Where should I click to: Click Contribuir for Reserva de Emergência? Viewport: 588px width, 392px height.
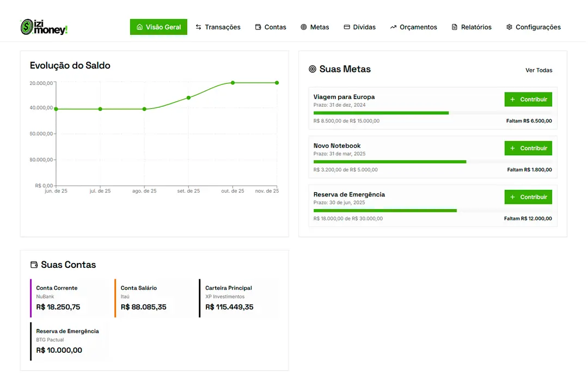(x=528, y=197)
